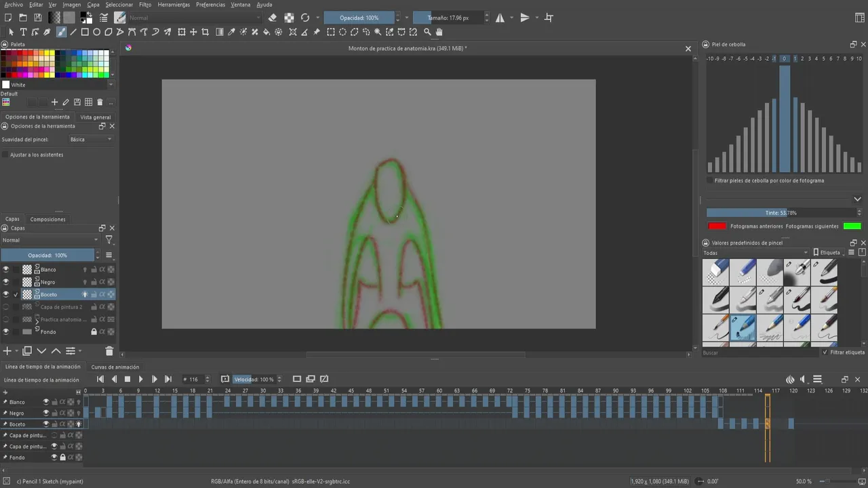Stop the animation playback
Image resolution: width=868 pixels, height=488 pixels.
[127, 379]
